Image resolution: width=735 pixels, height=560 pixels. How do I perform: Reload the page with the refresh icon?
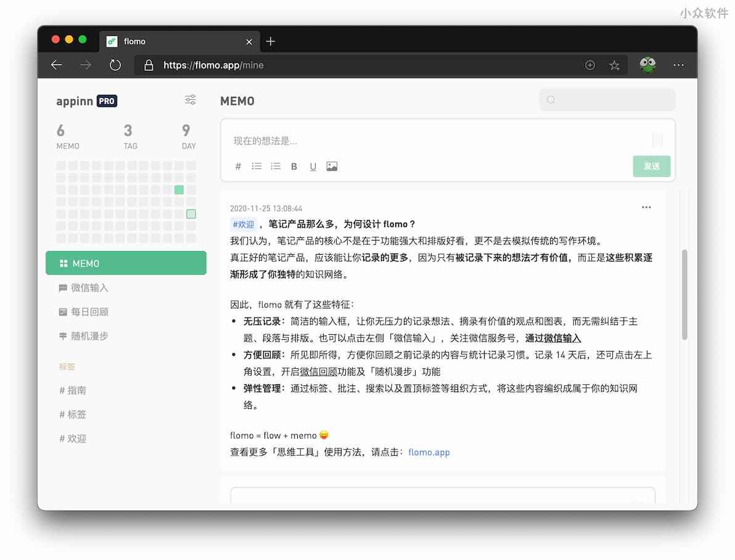click(x=115, y=65)
